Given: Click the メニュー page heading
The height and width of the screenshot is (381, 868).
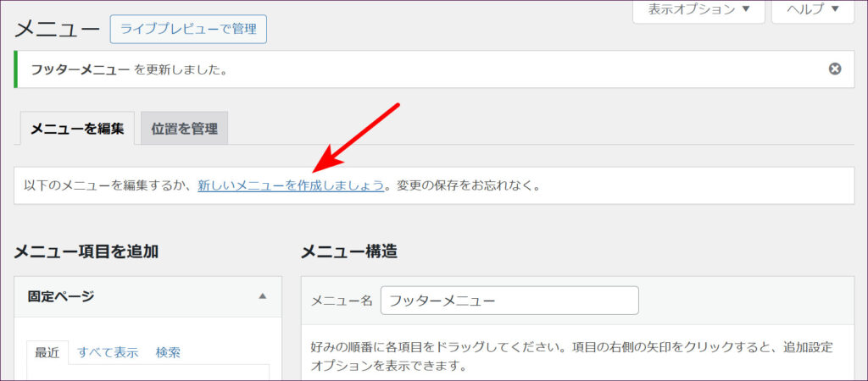Looking at the screenshot, I should tap(58, 30).
